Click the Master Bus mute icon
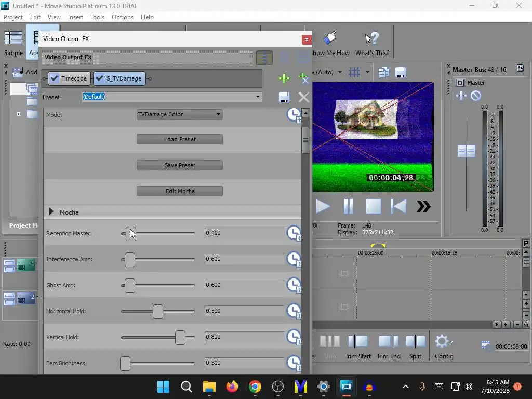Screen dimensions: 532x399 (x=476, y=96)
